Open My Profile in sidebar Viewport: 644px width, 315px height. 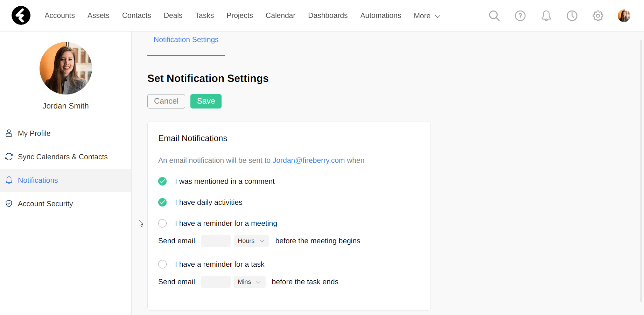pos(65,133)
